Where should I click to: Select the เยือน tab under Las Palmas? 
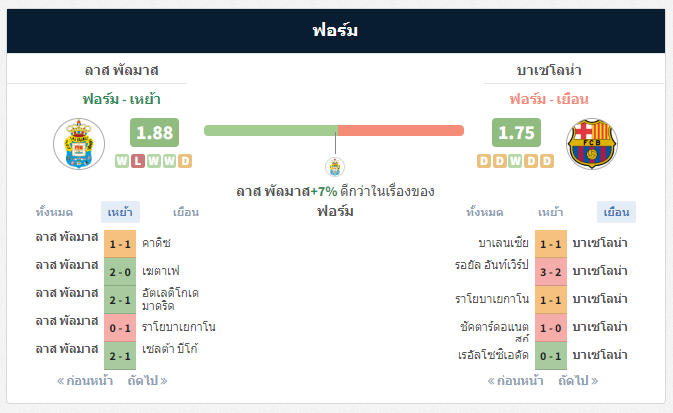[186, 212]
